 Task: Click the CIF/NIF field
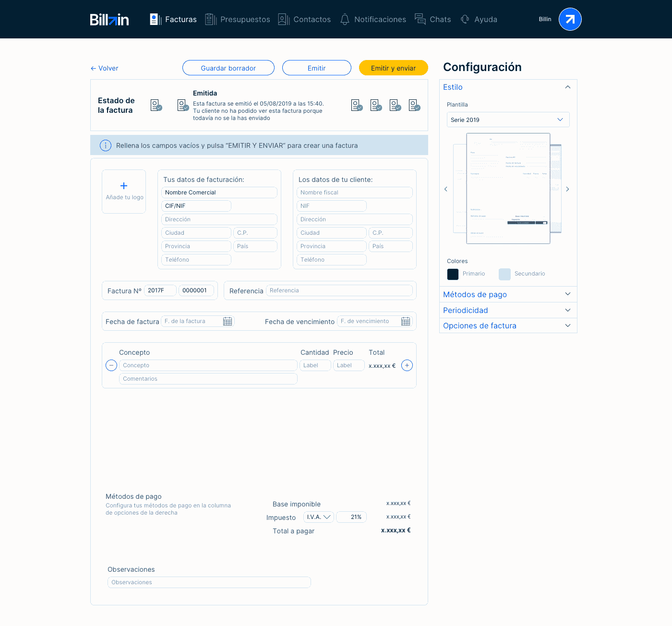tap(196, 206)
